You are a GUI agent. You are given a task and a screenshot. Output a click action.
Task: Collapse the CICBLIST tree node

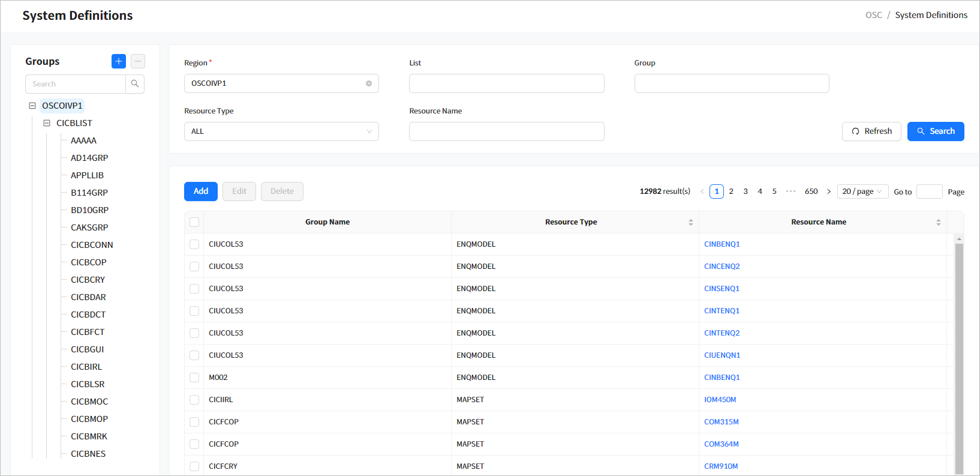click(47, 123)
